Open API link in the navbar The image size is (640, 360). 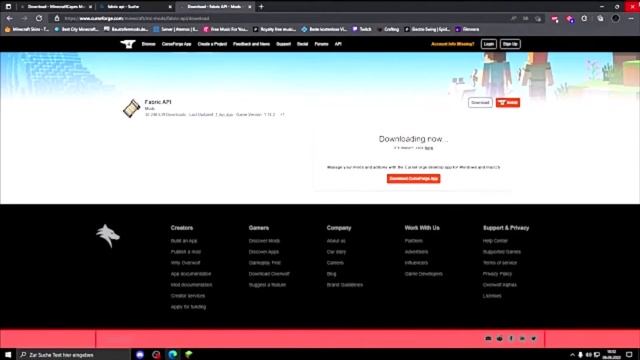(338, 44)
